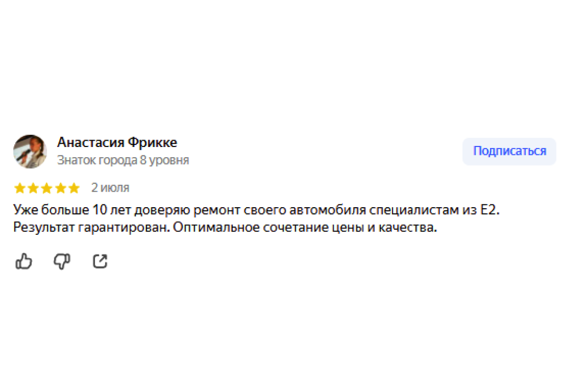Click the 10 лет text in review
Viewport: 588px width, 392px height.
pyautogui.click(x=109, y=211)
